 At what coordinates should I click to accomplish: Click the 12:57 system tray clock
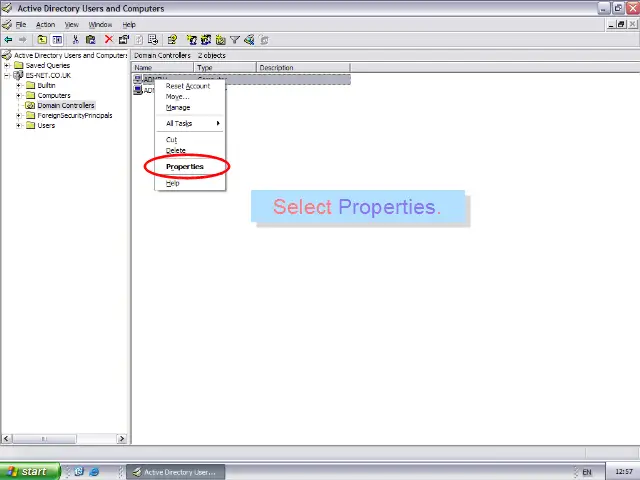tap(624, 472)
